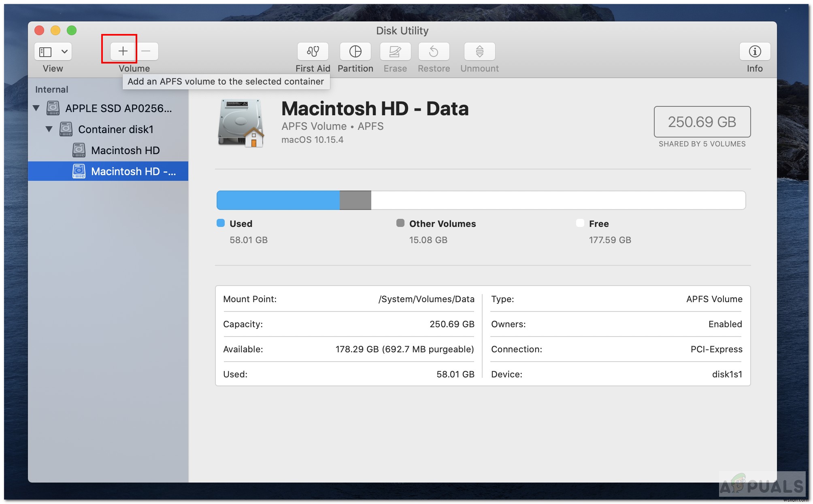Screen dimensions: 813x504
Task: Collapse Container disk1 in the sidebar
Action: [49, 129]
